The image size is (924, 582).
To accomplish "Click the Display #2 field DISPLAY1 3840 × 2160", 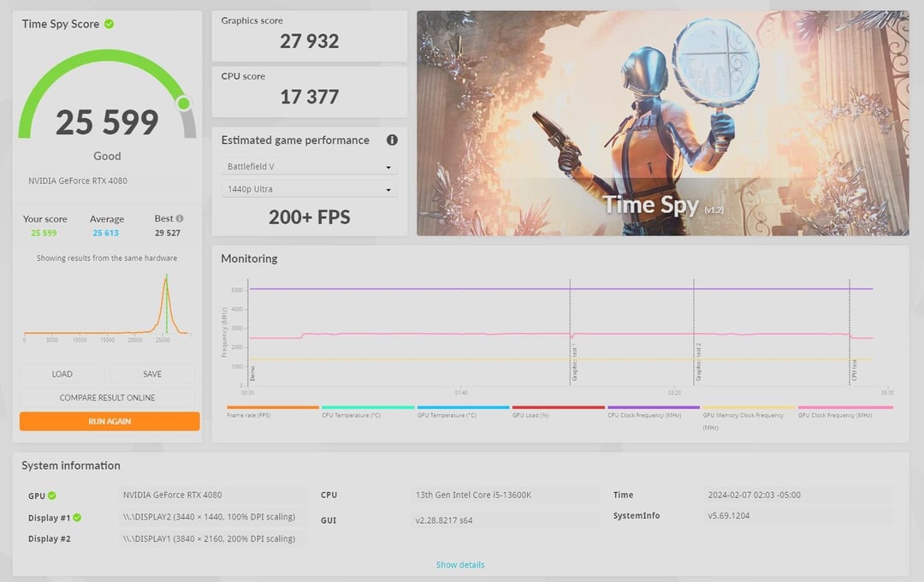I will (213, 538).
